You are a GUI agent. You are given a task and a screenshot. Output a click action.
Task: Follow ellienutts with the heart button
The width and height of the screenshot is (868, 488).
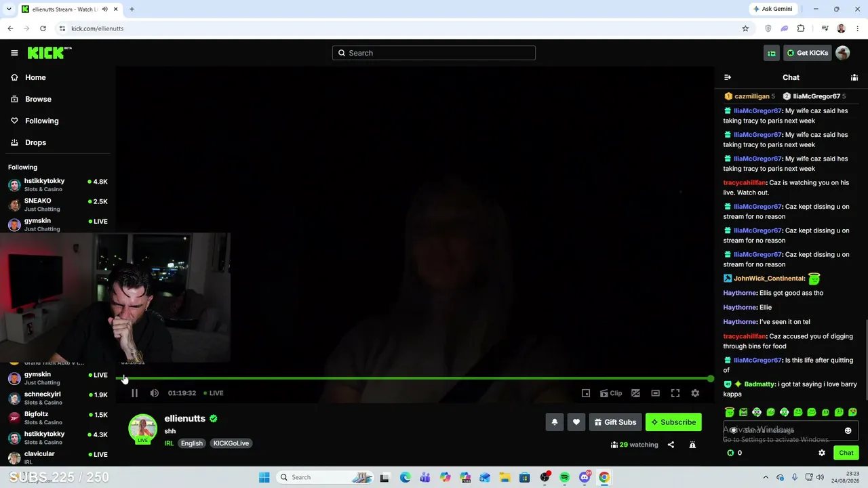[x=576, y=422]
